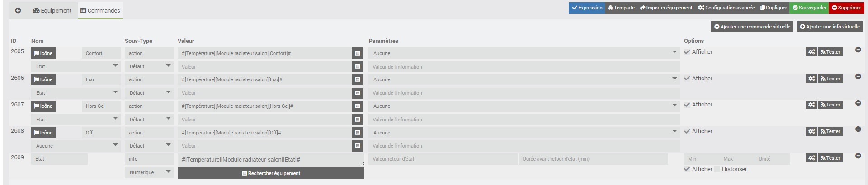Click the Icône button for Confort command
The width and height of the screenshot is (868, 185).
click(x=43, y=53)
